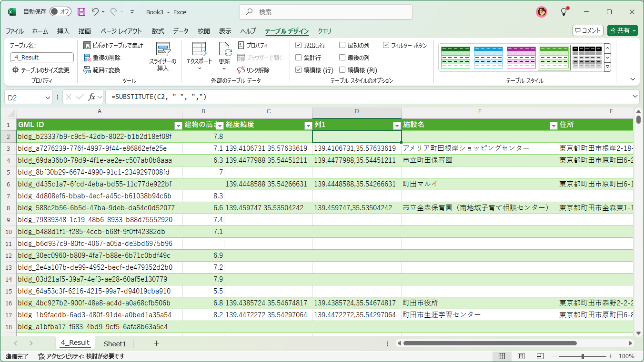Click accessibility check status message
644x362 pixels.
tap(81, 356)
